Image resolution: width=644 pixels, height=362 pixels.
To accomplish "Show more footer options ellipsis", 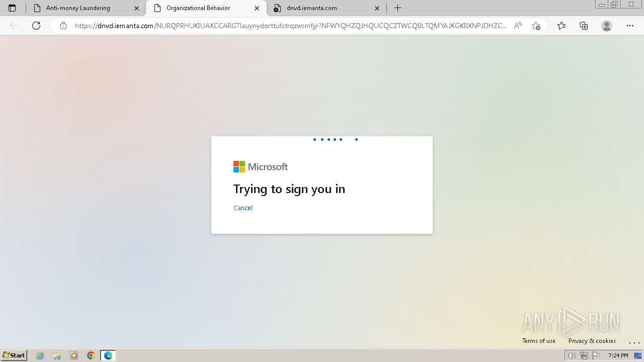I will [634, 341].
